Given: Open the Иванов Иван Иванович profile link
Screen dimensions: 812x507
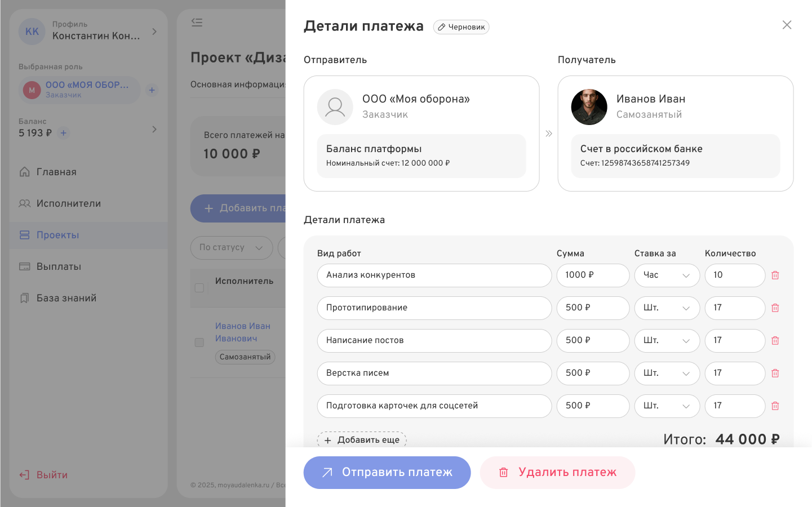Looking at the screenshot, I should (243, 332).
